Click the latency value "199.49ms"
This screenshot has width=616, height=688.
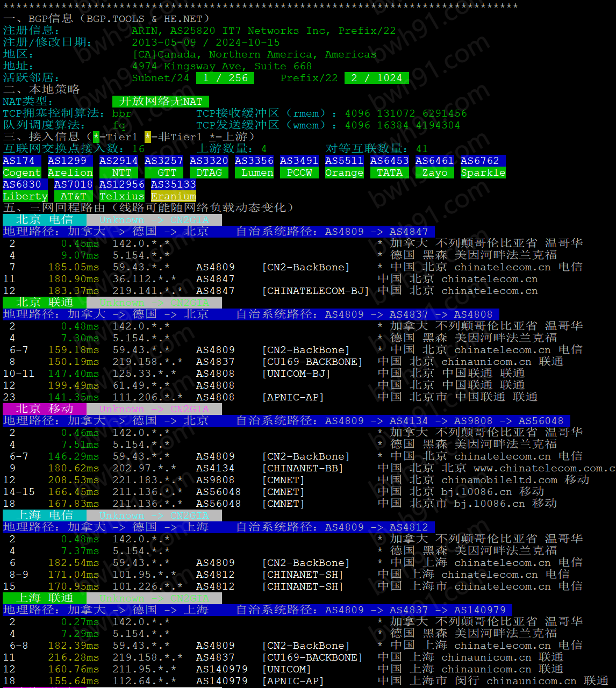(x=74, y=385)
